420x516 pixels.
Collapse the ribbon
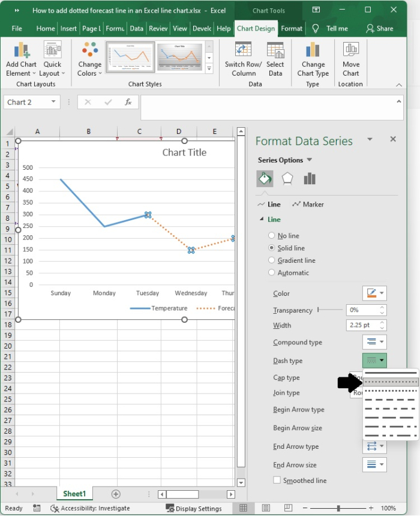click(399, 85)
